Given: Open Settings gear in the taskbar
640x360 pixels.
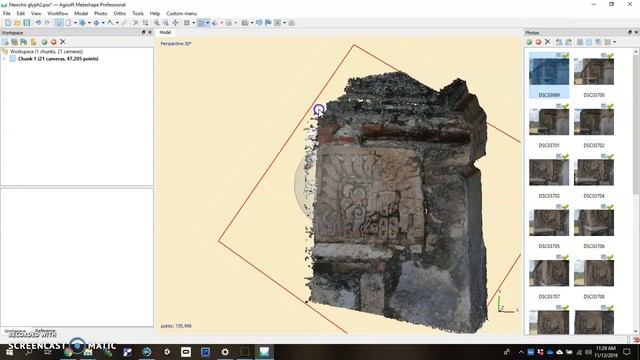Looking at the screenshot, I should [225, 352].
